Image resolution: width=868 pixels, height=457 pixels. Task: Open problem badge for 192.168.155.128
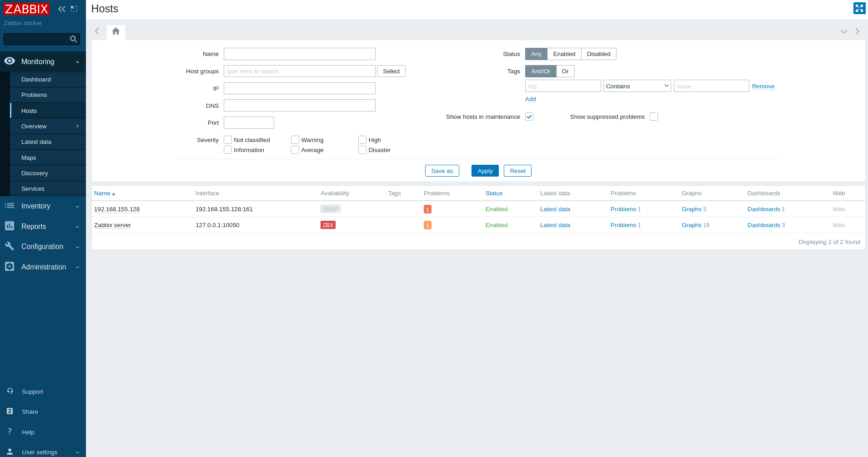pos(427,209)
